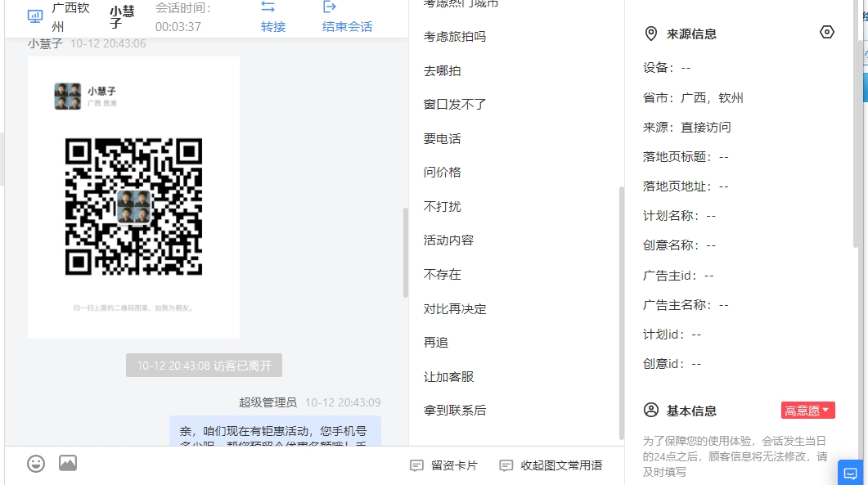868x485 pixels.
Task: Click the 结束会话 exit icon
Action: 330,7
